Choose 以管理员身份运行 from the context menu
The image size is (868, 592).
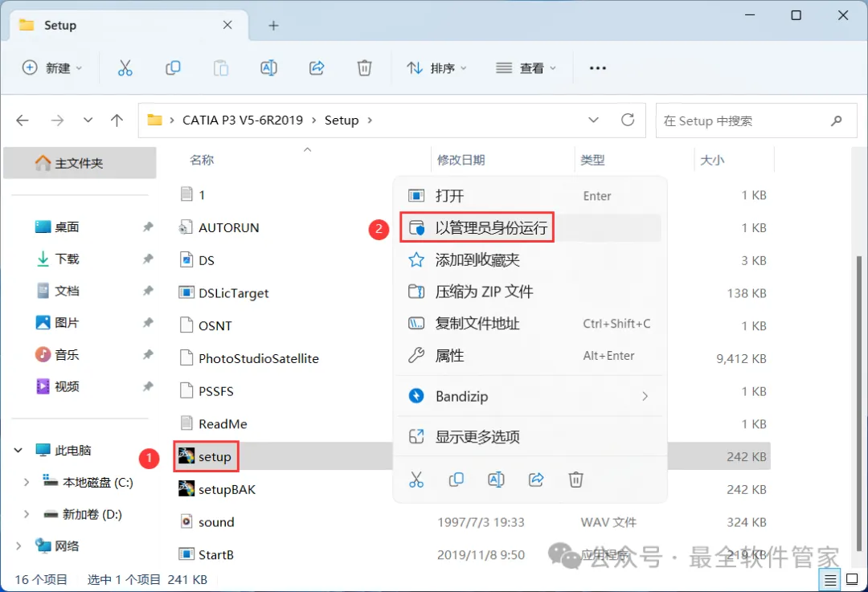(x=530, y=228)
